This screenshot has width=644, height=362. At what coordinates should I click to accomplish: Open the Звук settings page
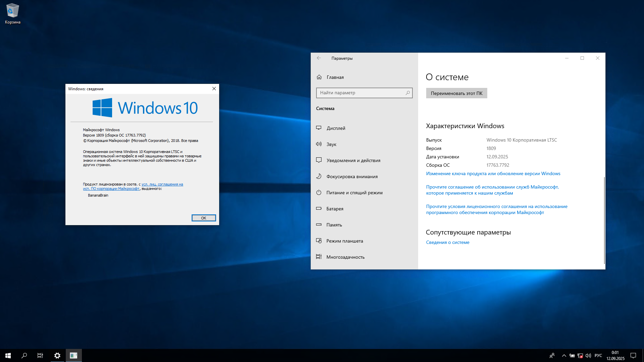click(364, 144)
